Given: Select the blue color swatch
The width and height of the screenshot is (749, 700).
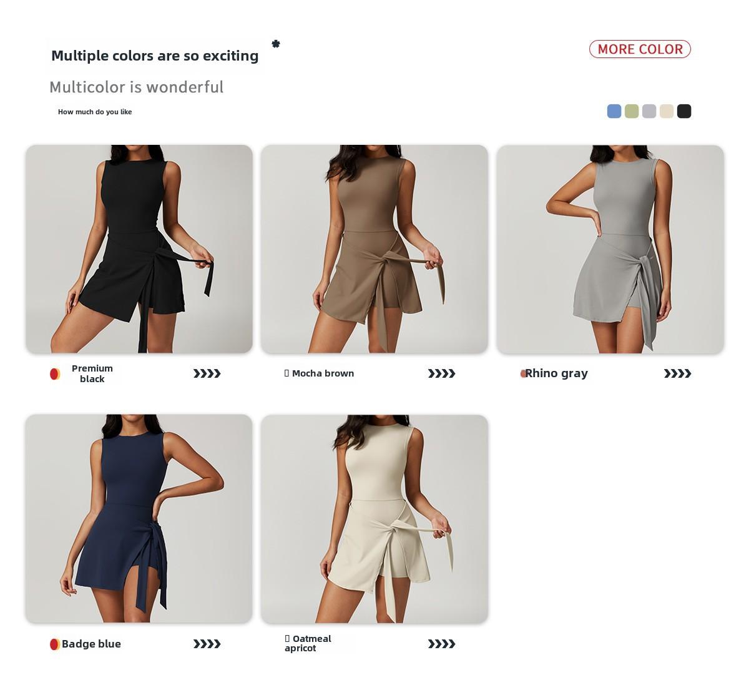Looking at the screenshot, I should (x=614, y=111).
